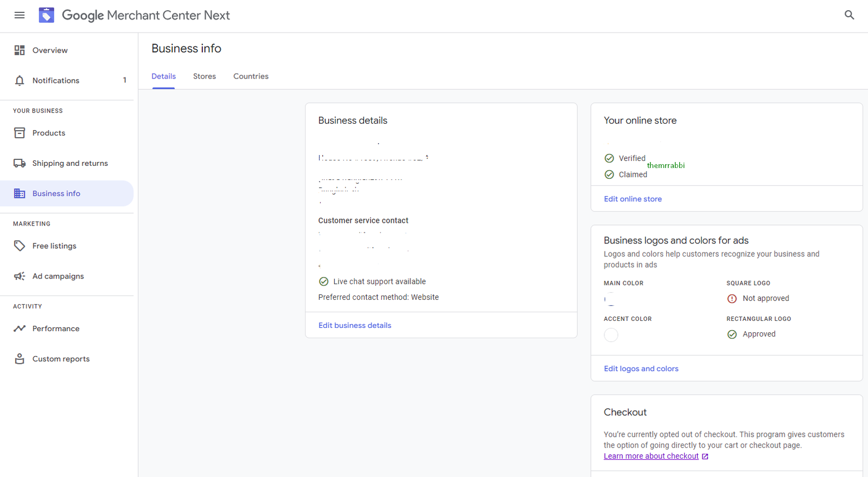Click the 'Claimed' status text

point(633,175)
